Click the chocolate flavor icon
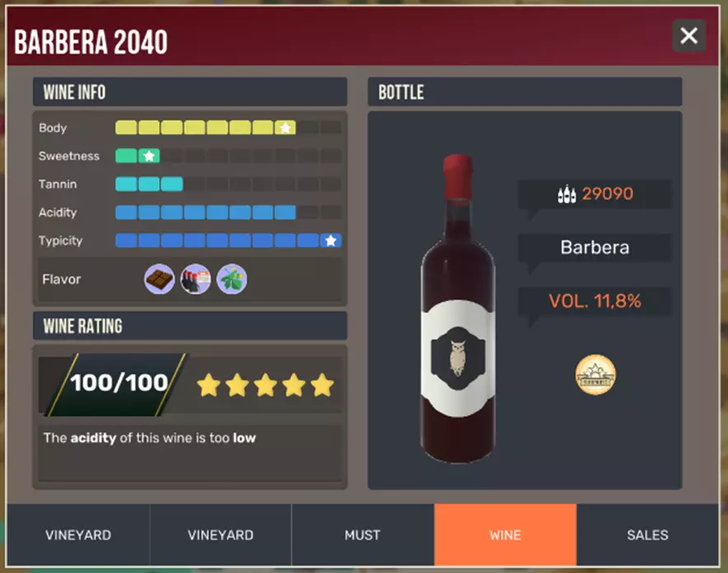This screenshot has width=728, height=573. tap(159, 279)
